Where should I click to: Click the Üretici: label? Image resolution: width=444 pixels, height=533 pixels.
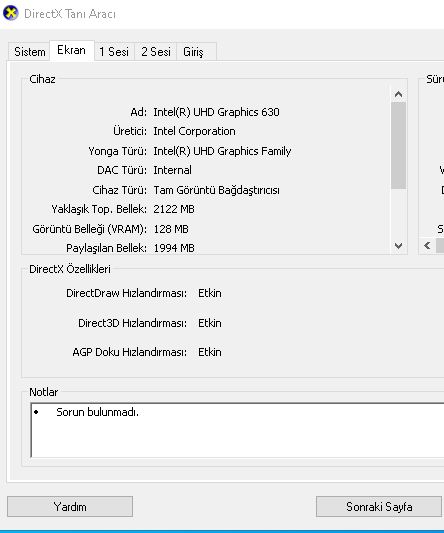[130, 131]
